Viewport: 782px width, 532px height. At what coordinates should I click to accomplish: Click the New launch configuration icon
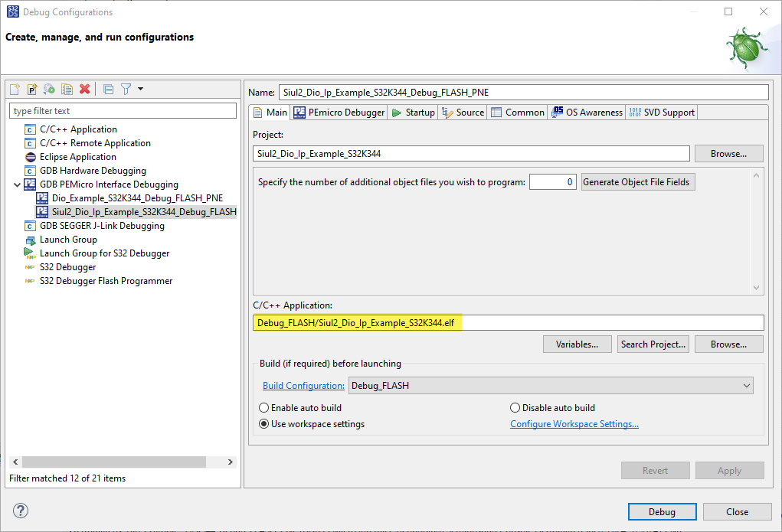pos(15,90)
